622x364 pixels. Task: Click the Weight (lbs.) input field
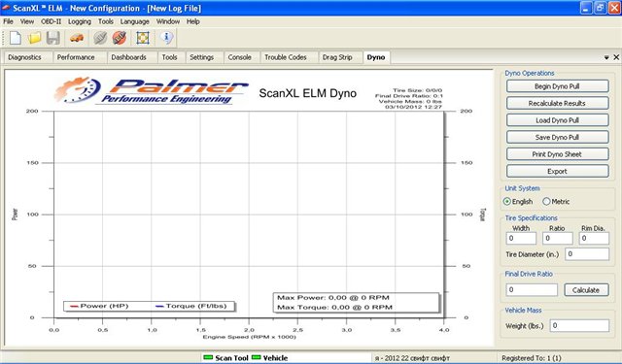[579, 325]
